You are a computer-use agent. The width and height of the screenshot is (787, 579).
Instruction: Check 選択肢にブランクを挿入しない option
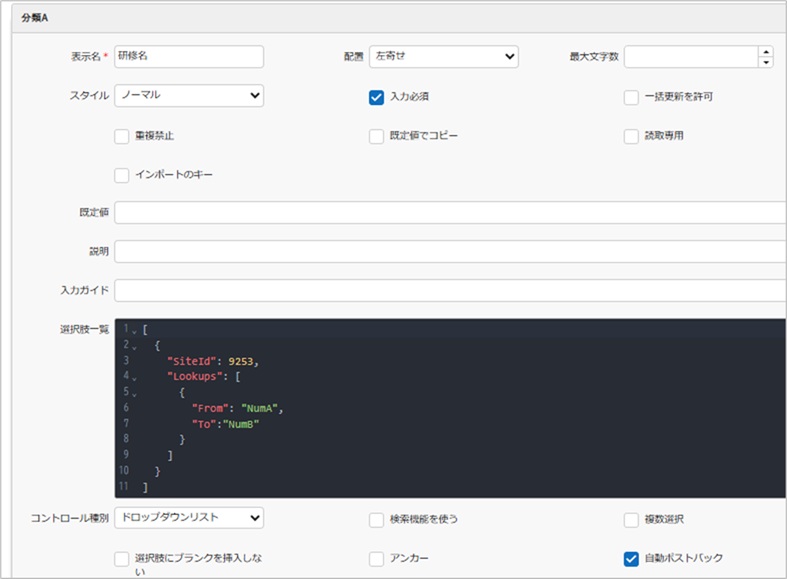pos(122,559)
